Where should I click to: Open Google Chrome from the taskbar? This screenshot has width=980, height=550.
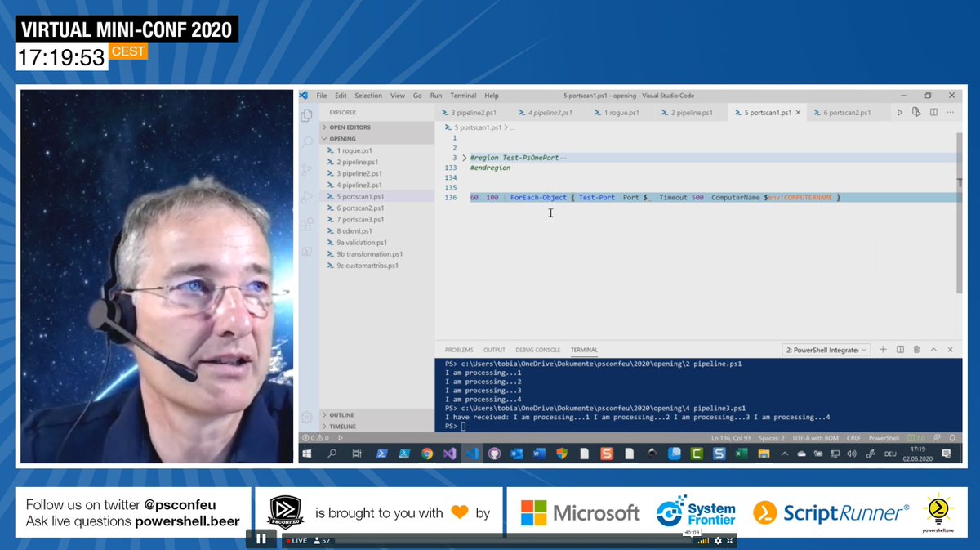(x=426, y=453)
